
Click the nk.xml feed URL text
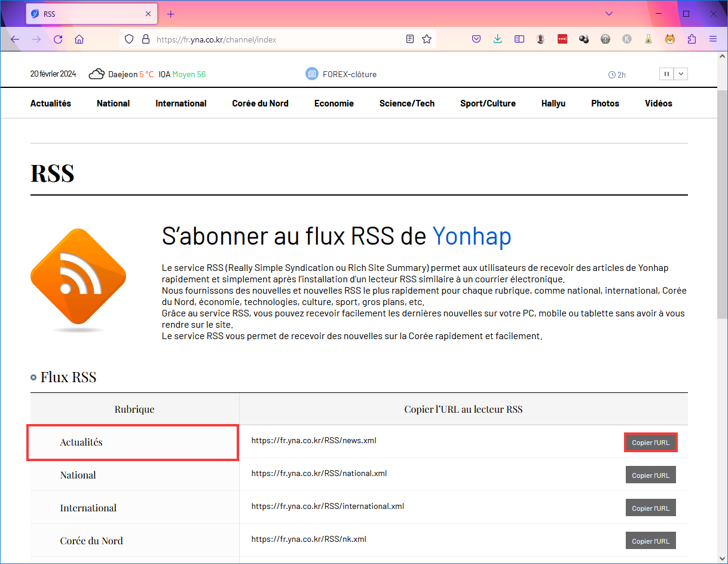click(309, 539)
